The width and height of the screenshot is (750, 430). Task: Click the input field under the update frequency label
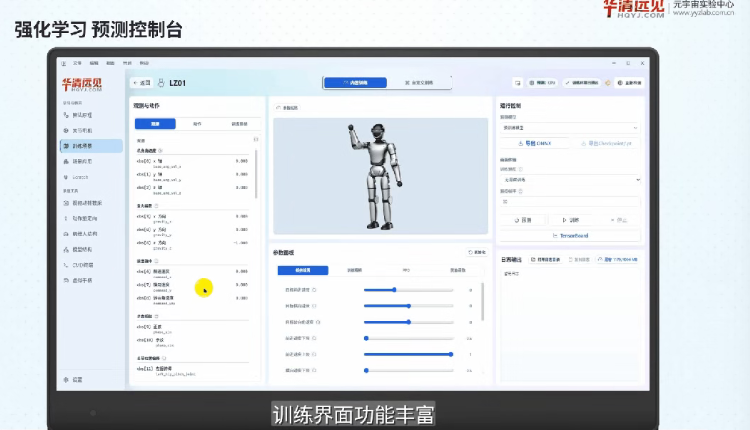[570, 202]
